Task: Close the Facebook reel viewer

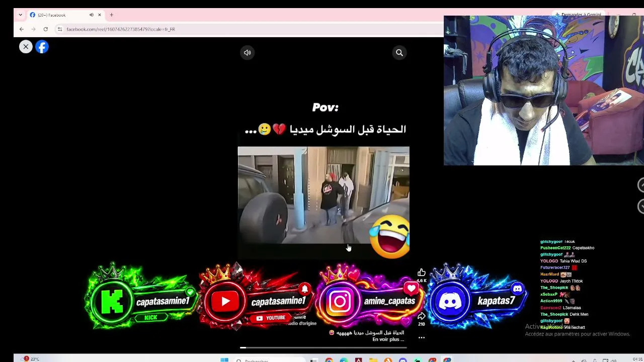Action: 26,47
